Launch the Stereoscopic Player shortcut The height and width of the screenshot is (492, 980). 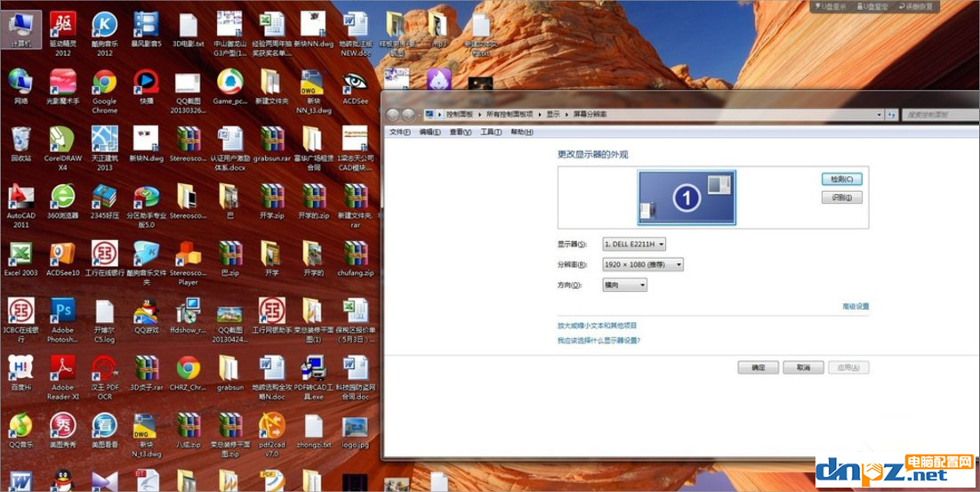pos(189,262)
